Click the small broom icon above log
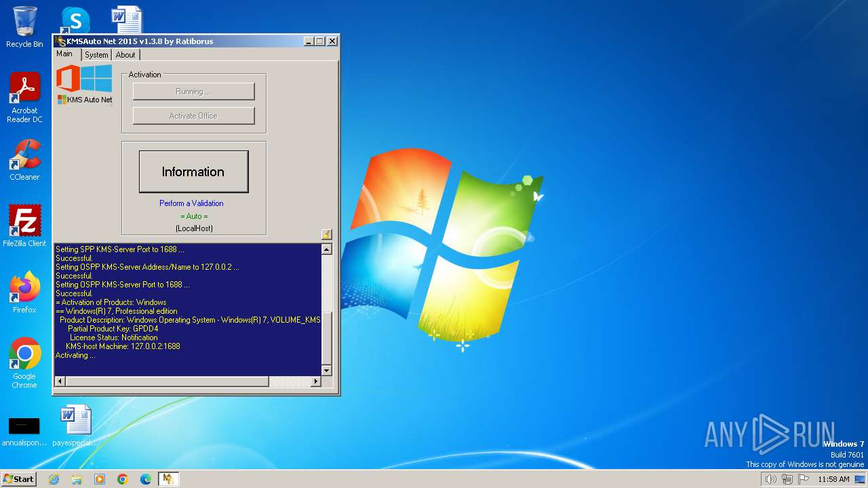 [x=327, y=235]
